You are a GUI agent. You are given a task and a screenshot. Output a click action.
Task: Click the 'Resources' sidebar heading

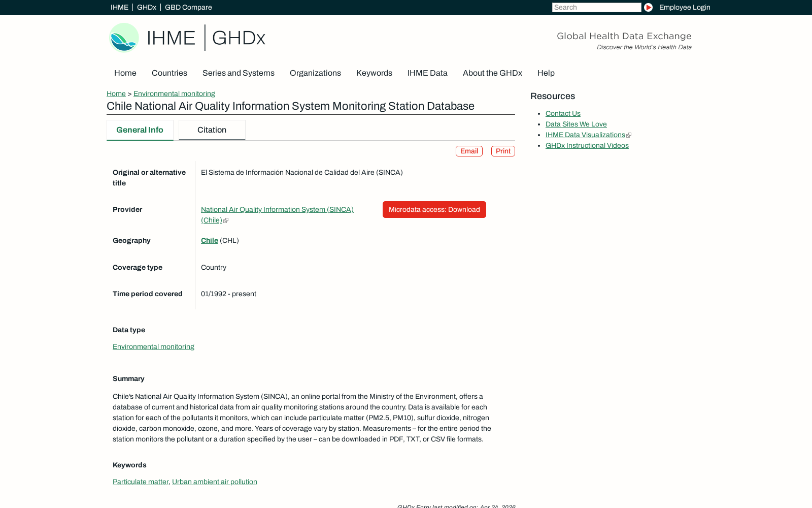[x=553, y=96]
